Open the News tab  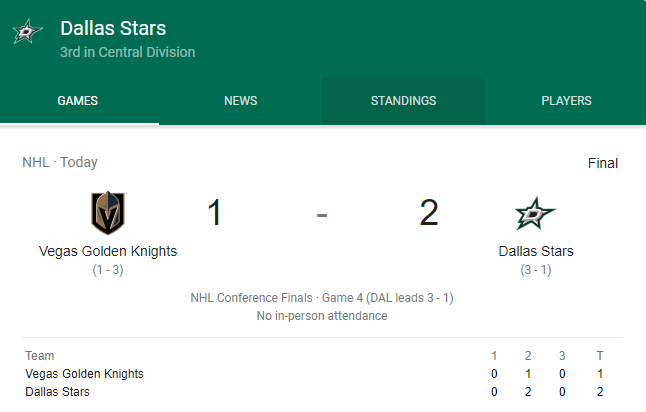click(x=240, y=101)
